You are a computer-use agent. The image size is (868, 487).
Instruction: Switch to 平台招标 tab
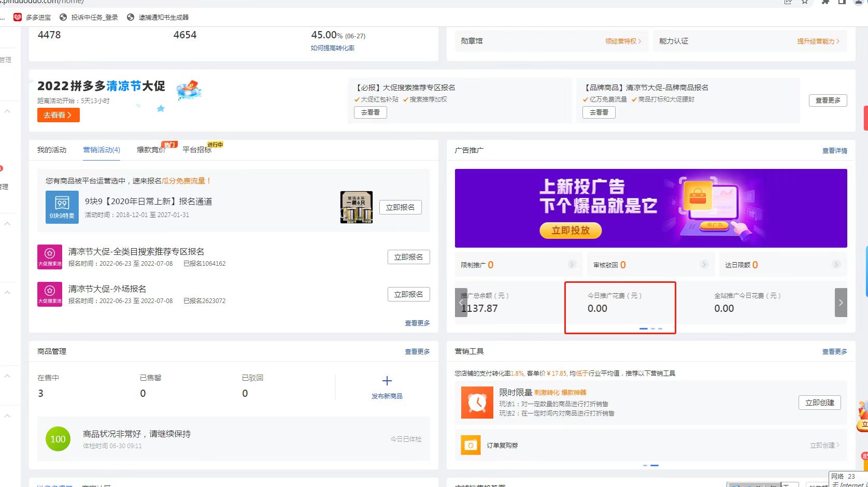click(197, 150)
